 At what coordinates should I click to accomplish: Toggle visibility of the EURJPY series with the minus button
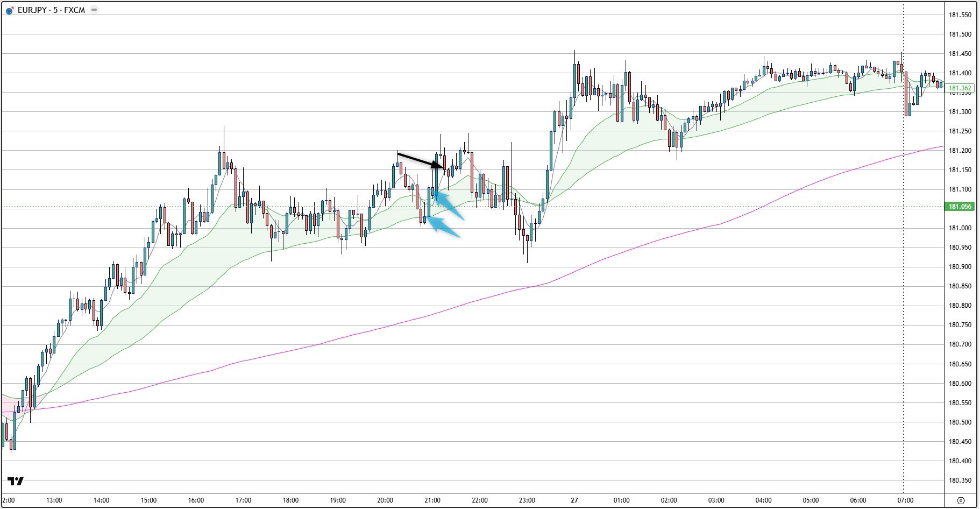94,10
